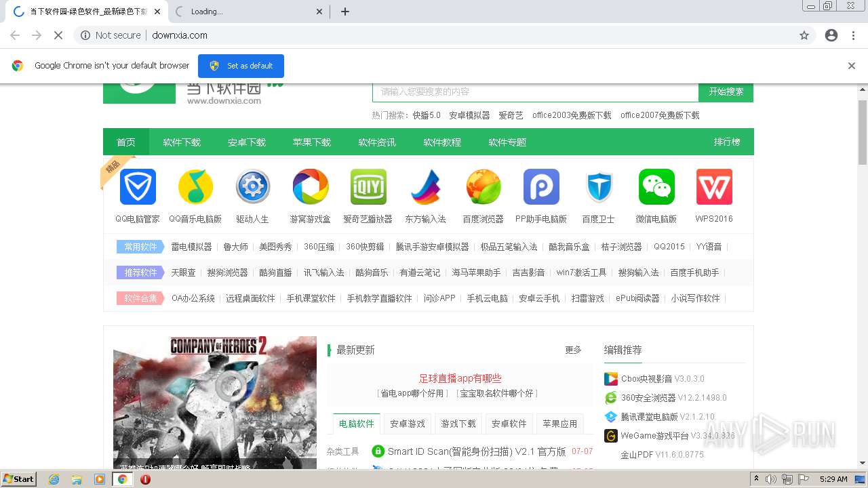Open 东方输入法 app icon
This screenshot has width=868, height=488.
point(426,187)
